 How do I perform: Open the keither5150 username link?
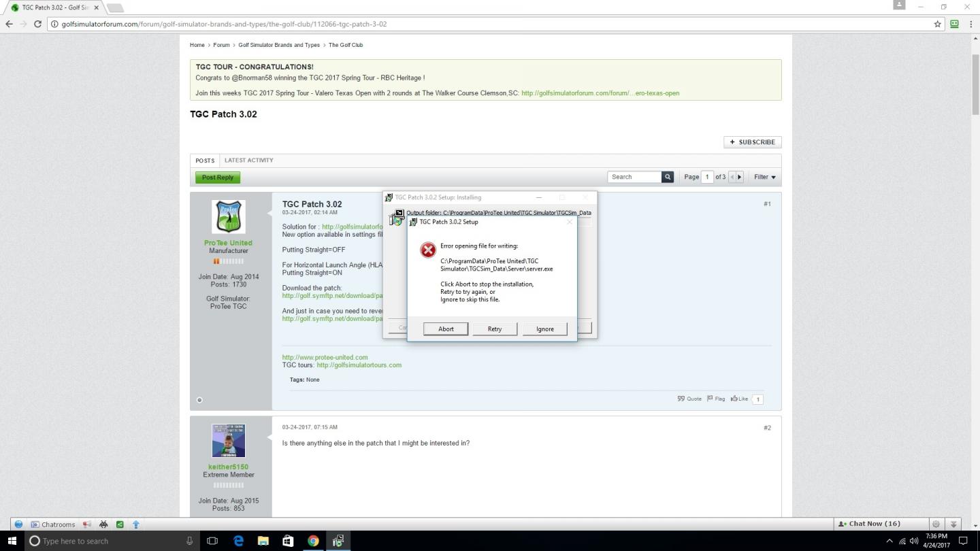(x=228, y=467)
